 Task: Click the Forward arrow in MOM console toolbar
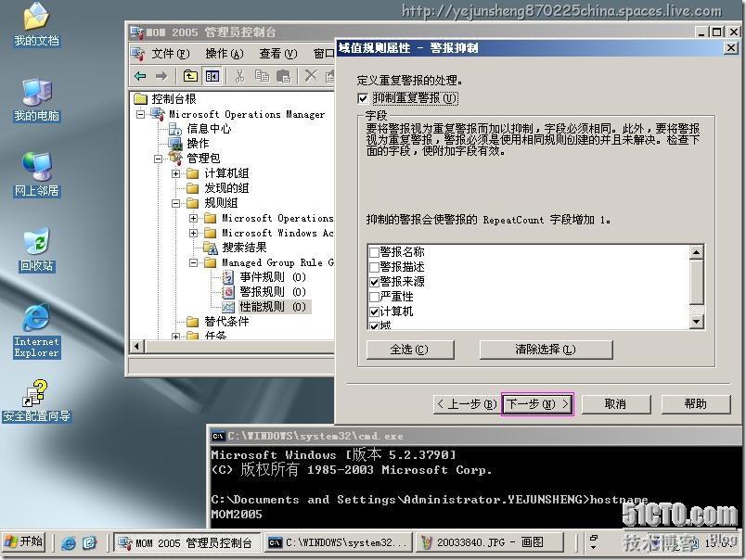[x=161, y=76]
